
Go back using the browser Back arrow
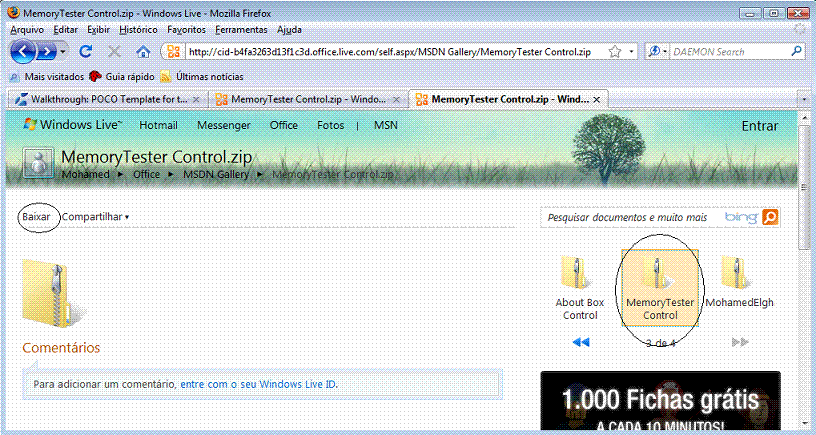point(23,52)
